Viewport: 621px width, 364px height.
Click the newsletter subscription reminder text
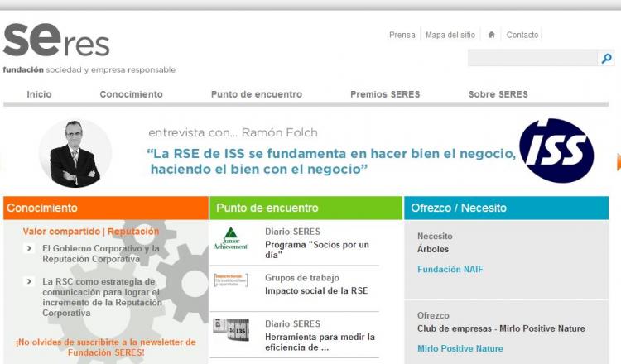[106, 347]
